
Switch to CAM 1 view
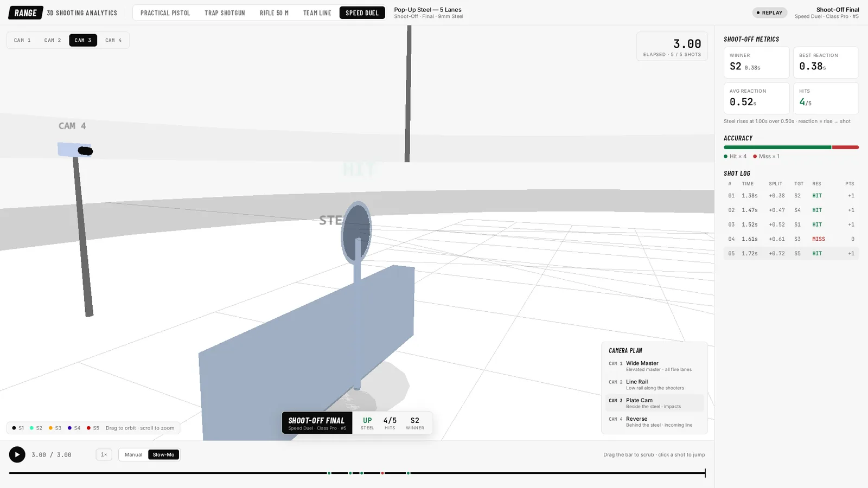[22, 40]
